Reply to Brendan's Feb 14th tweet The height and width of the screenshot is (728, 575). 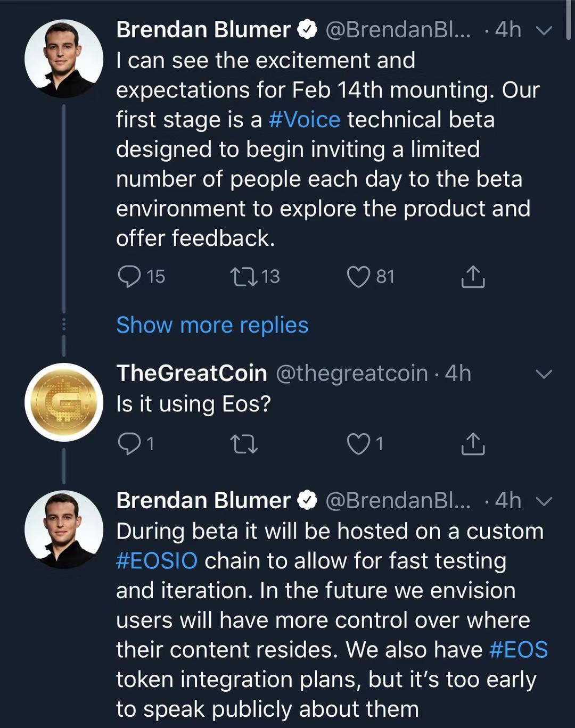pos(129,277)
